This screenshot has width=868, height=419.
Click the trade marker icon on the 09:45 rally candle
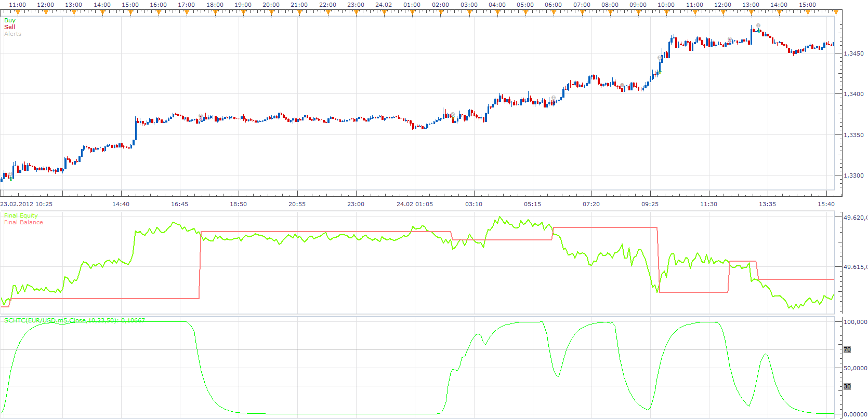coord(660,58)
